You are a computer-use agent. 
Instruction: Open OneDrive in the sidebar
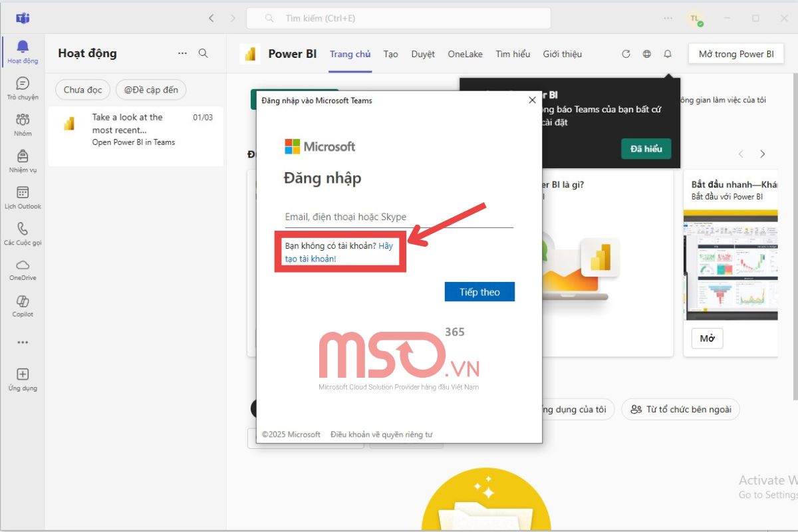point(23,270)
